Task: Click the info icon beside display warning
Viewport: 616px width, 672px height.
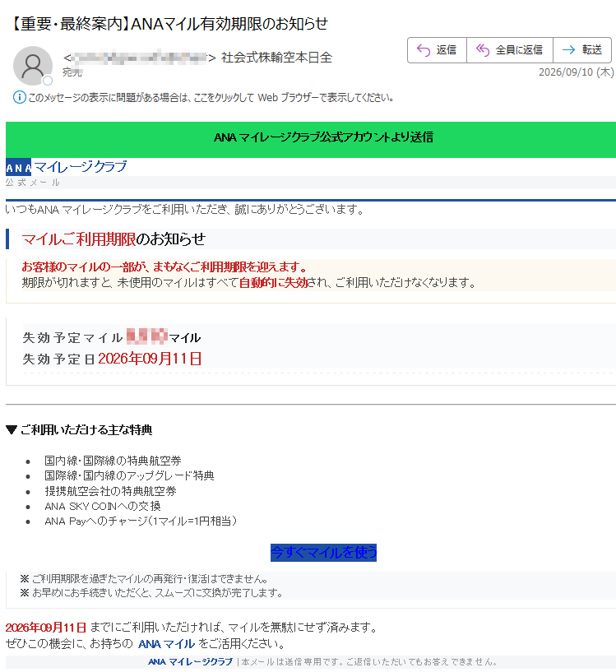Action: pos(19,97)
